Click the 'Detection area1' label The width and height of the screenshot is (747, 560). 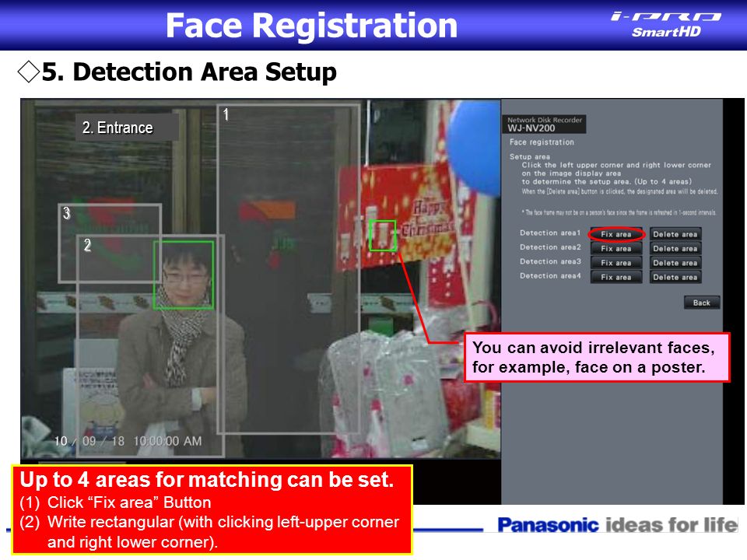550,233
